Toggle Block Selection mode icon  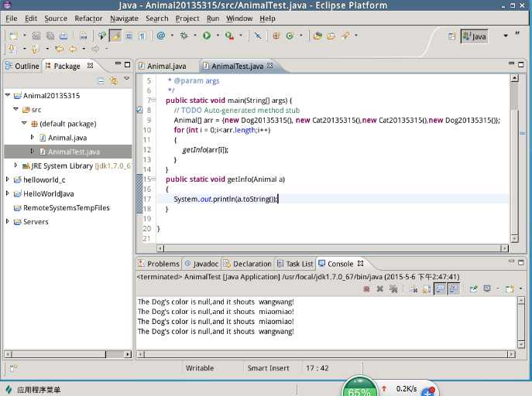pyautogui.click(x=129, y=36)
